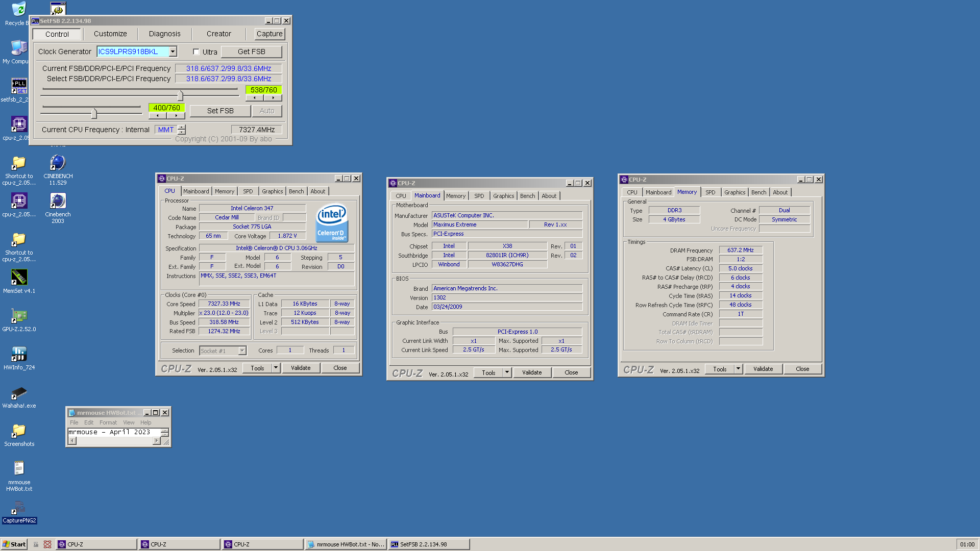Open the CINEBENCH 11.529 shortcut

[58, 163]
